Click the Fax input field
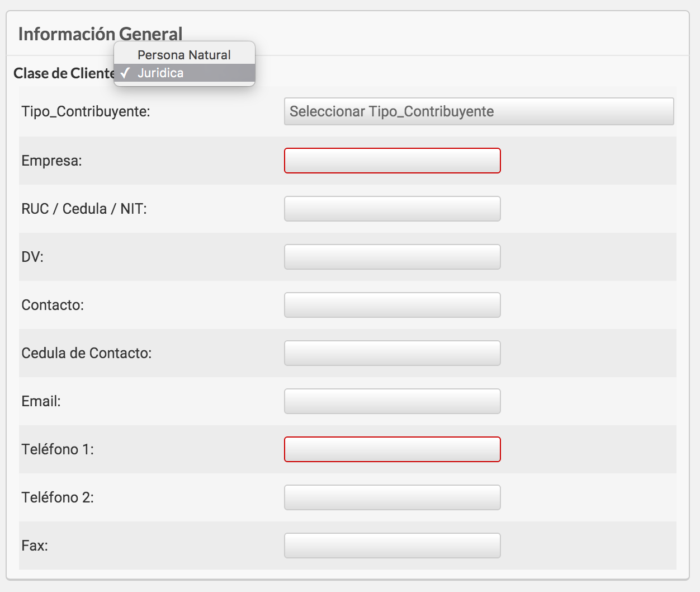The width and height of the screenshot is (700, 592). point(392,546)
